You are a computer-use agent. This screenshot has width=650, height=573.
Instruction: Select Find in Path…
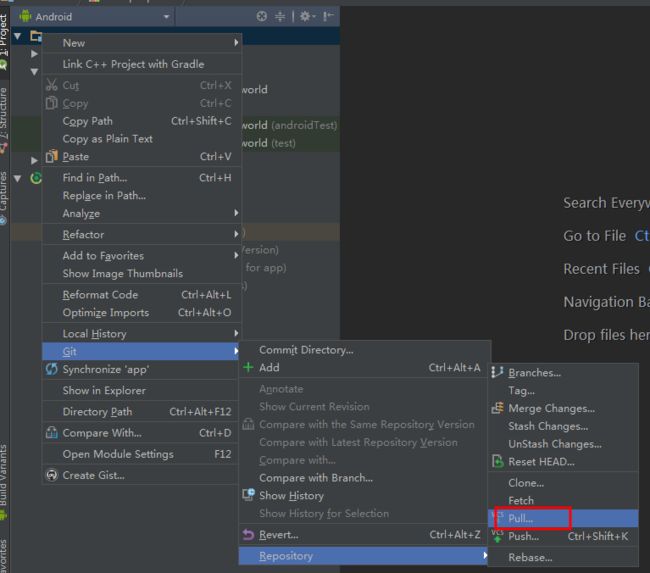click(141, 178)
